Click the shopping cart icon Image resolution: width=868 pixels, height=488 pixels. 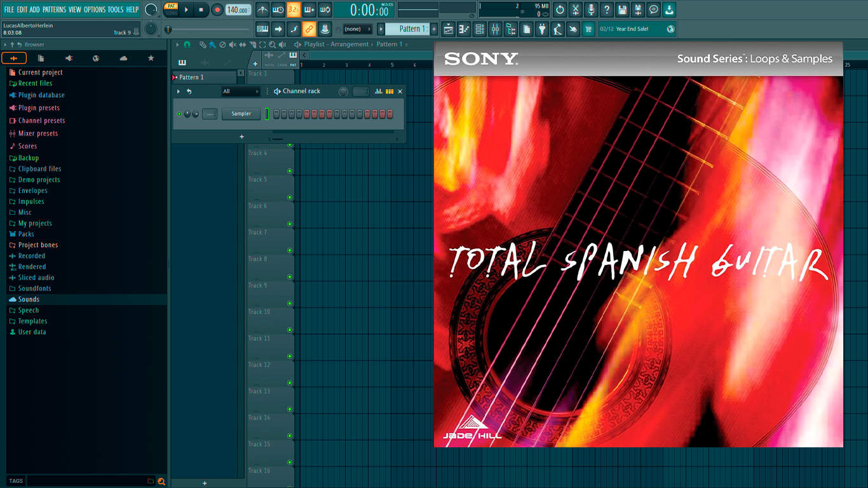[588, 29]
